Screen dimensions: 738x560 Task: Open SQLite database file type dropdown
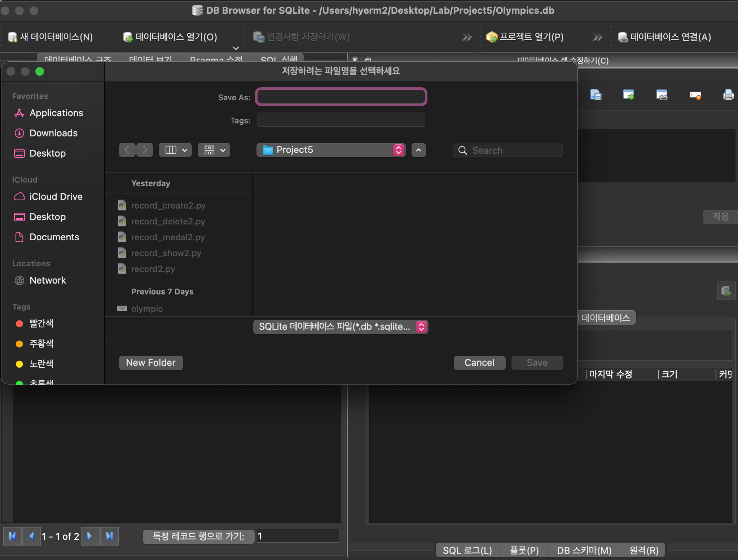341,327
